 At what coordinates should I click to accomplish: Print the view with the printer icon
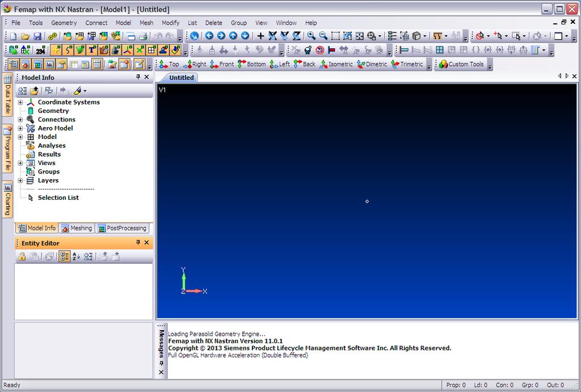tap(143, 36)
